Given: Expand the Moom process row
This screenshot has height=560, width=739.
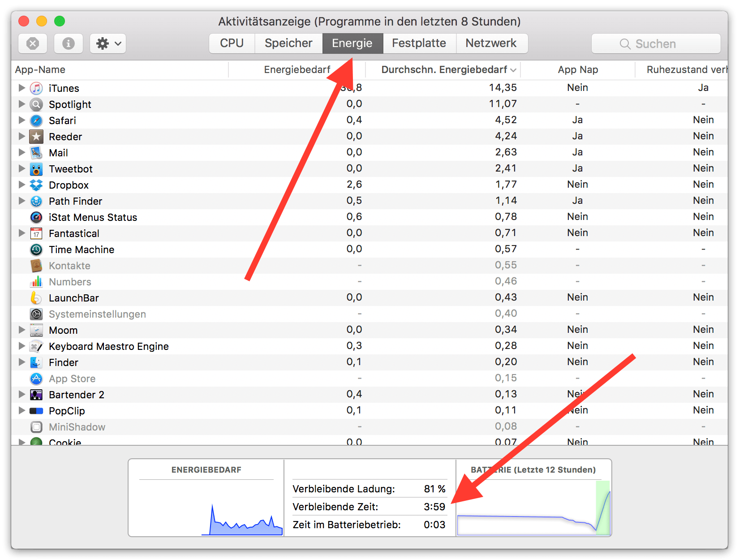Looking at the screenshot, I should coord(21,330).
